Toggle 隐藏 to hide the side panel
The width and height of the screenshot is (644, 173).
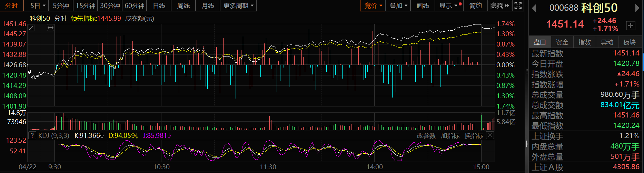pyautogui.click(x=499, y=6)
